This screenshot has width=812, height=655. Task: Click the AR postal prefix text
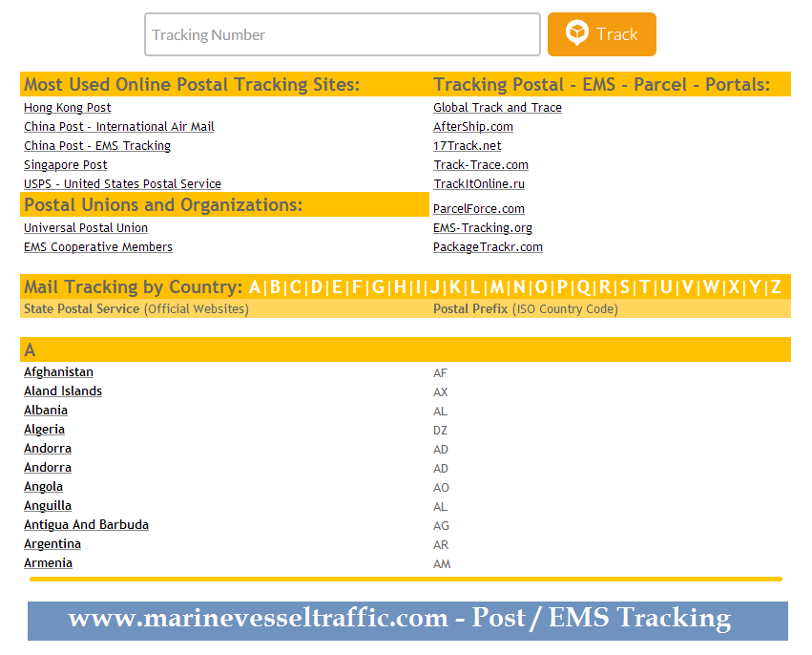pos(441,545)
